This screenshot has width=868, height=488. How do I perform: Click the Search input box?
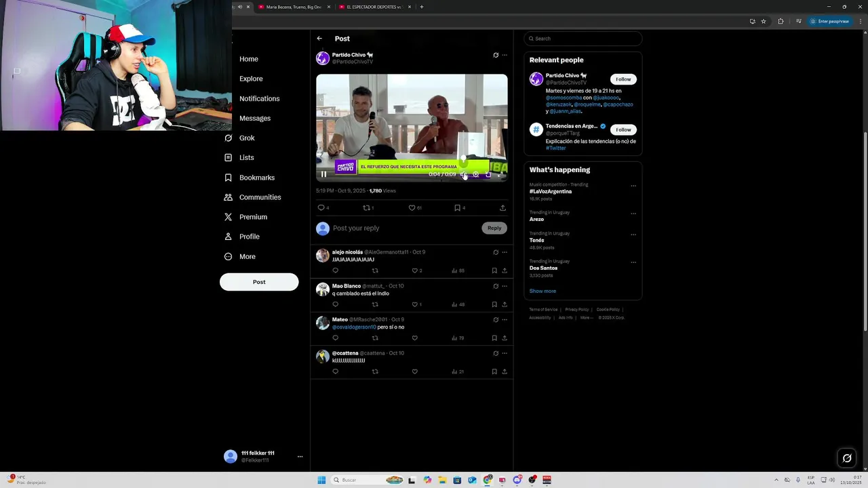point(583,39)
